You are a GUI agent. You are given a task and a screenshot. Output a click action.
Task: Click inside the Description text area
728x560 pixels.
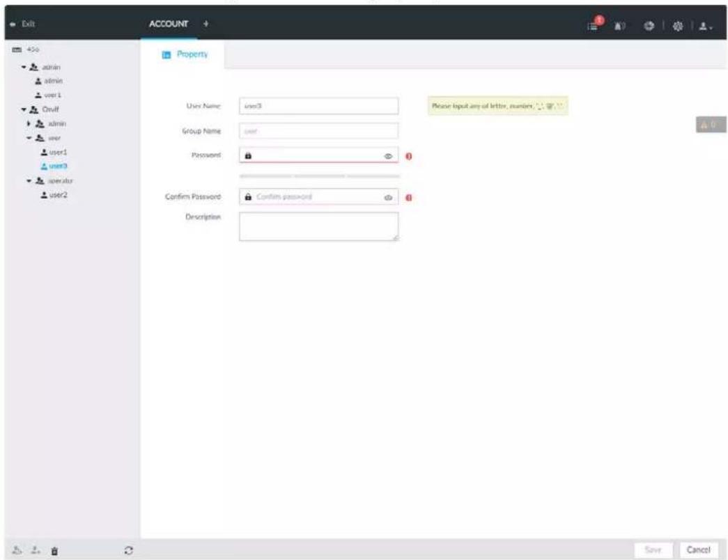point(318,226)
